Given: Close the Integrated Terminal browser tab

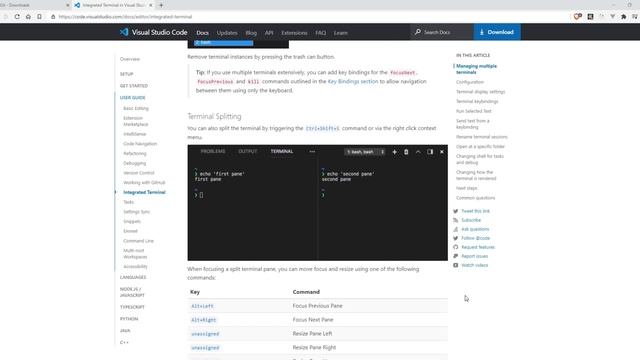Looking at the screenshot, I should click(x=151, y=5).
